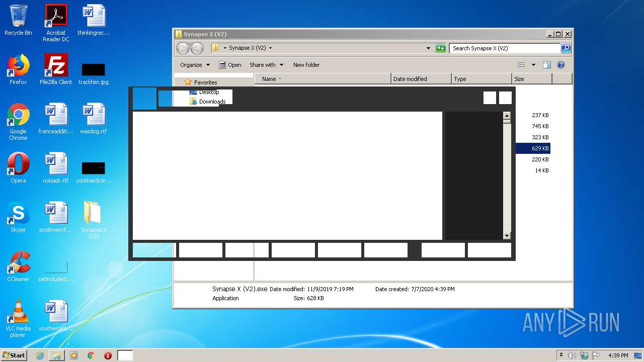Launch Google Chrome from the desktop

point(18,122)
